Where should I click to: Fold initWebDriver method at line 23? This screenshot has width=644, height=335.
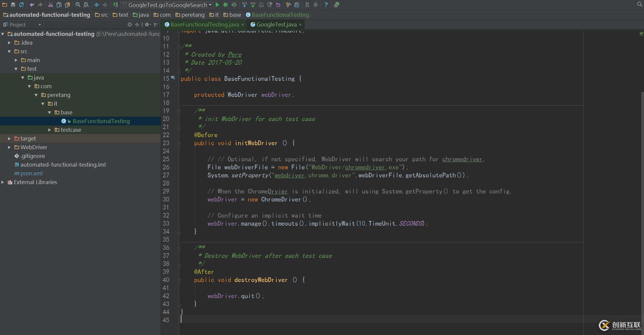point(179,144)
